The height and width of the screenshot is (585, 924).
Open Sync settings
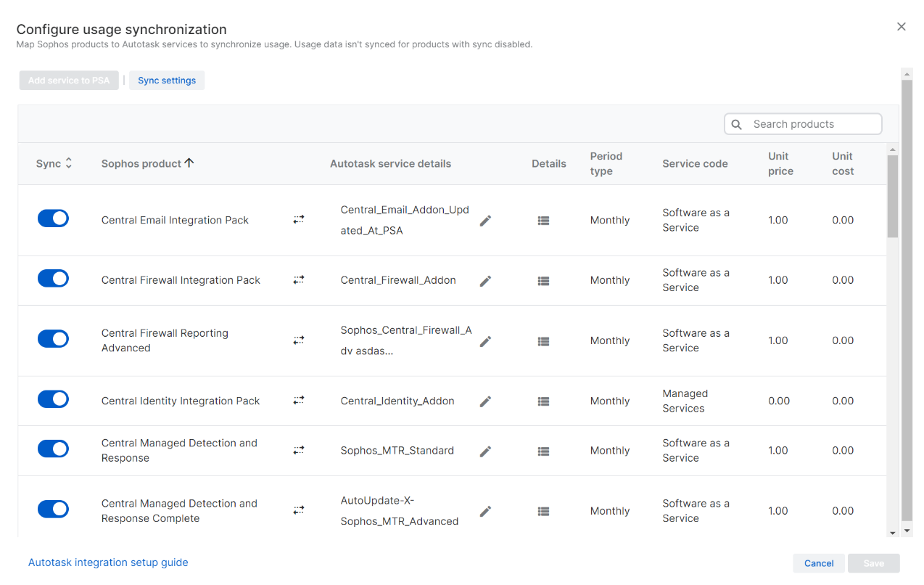tap(167, 81)
